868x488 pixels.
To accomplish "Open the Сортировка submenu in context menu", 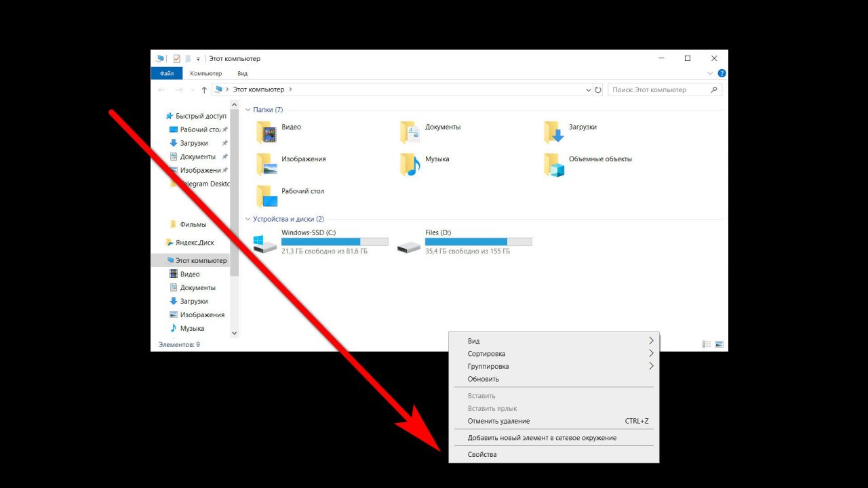I will [554, 354].
